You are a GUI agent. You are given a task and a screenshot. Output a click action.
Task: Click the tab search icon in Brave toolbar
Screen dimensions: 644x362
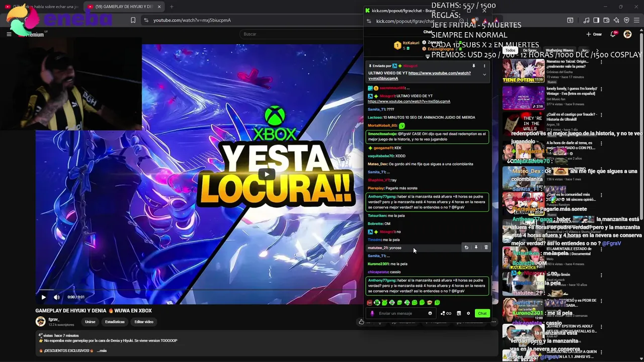click(x=570, y=20)
